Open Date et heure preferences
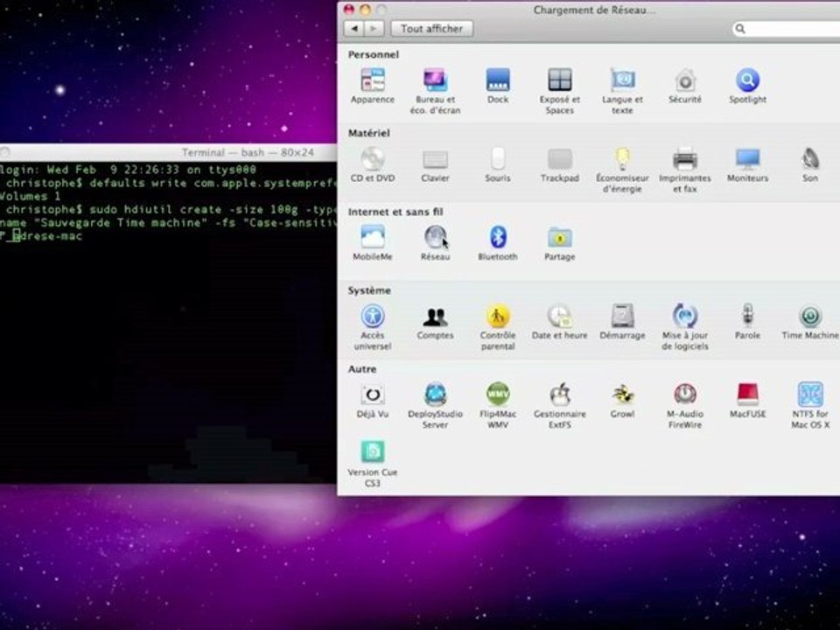This screenshot has height=630, width=840. (x=560, y=322)
